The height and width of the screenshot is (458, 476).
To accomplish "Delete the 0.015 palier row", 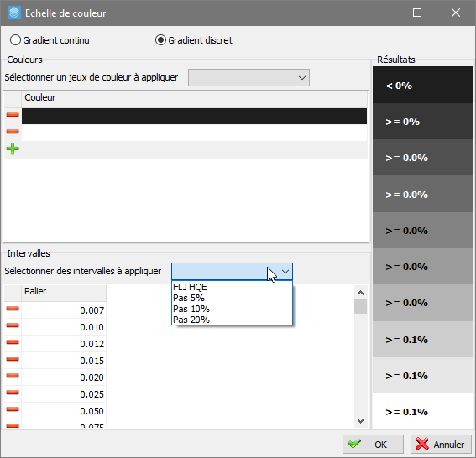I will coord(13,359).
